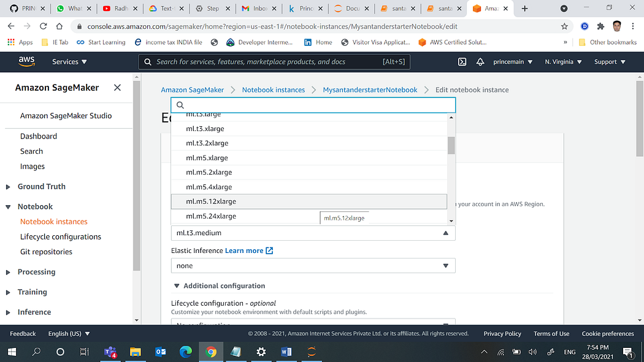Open the Apps bookmarks grid
This screenshot has width=644, height=362.
point(20,42)
